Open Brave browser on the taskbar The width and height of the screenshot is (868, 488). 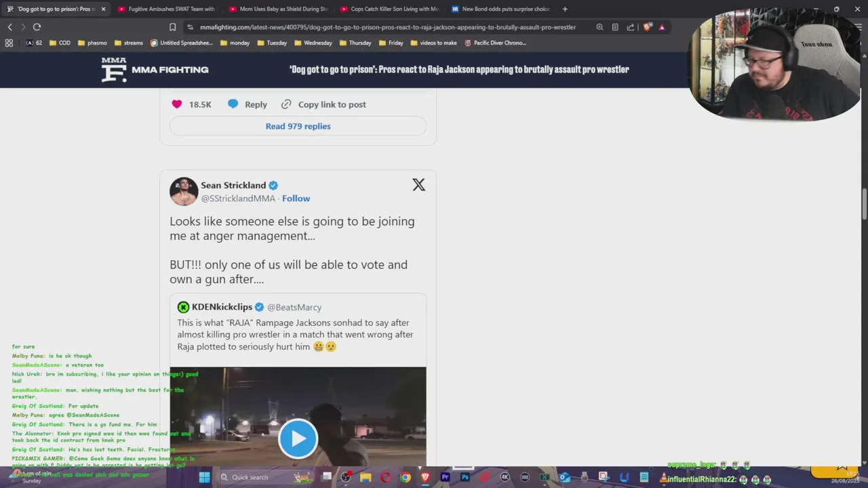tap(425, 477)
